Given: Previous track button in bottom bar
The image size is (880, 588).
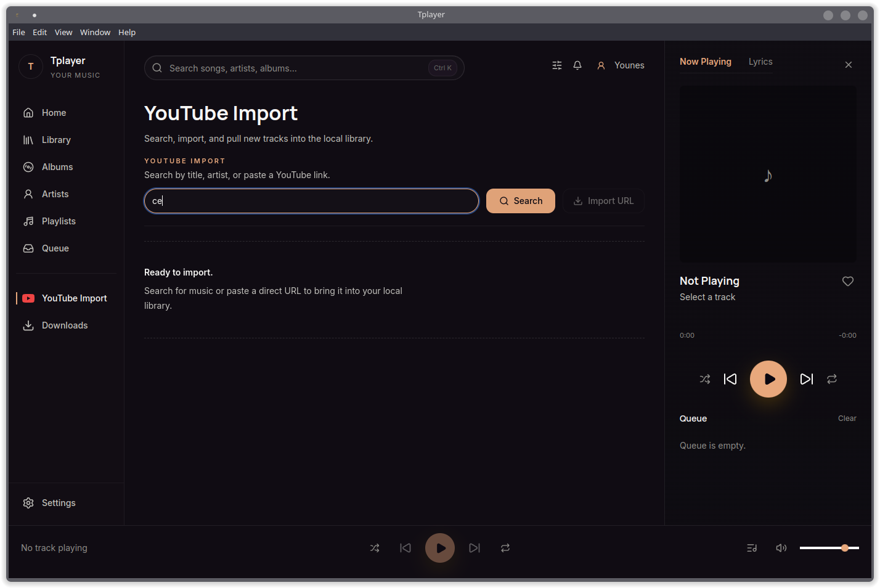Looking at the screenshot, I should click(x=405, y=548).
